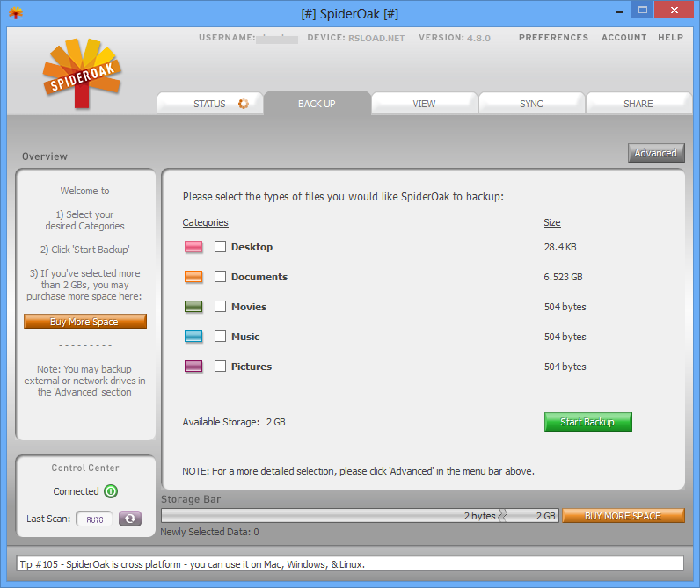Click the AUTO last scan button
Image resolution: width=700 pixels, height=588 pixels.
94,519
